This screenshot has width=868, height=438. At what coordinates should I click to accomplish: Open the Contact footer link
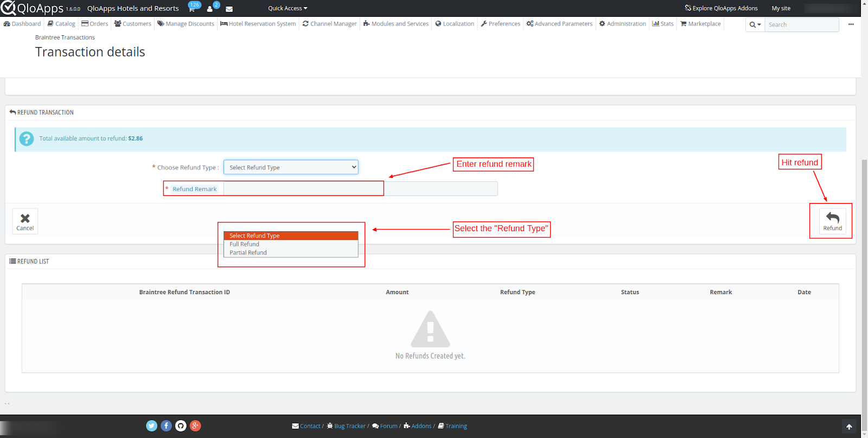[x=307, y=426]
